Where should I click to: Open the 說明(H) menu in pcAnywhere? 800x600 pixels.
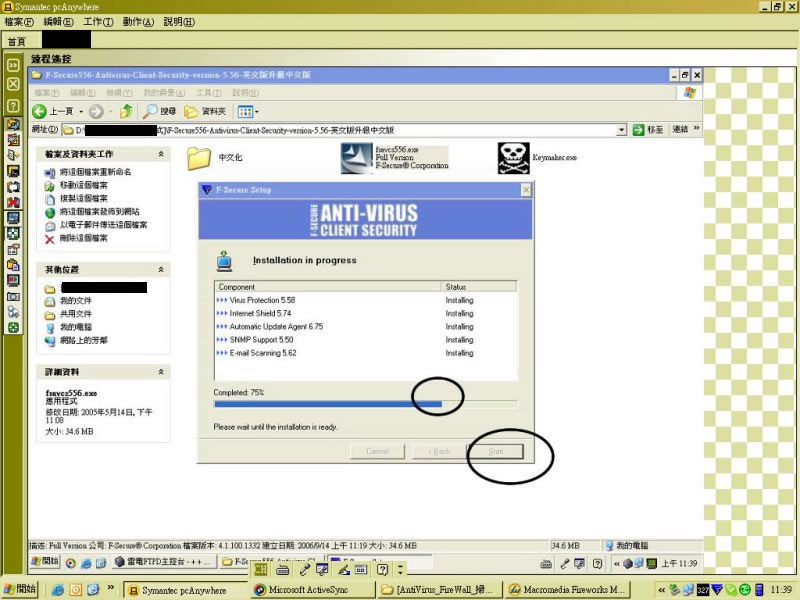179,22
